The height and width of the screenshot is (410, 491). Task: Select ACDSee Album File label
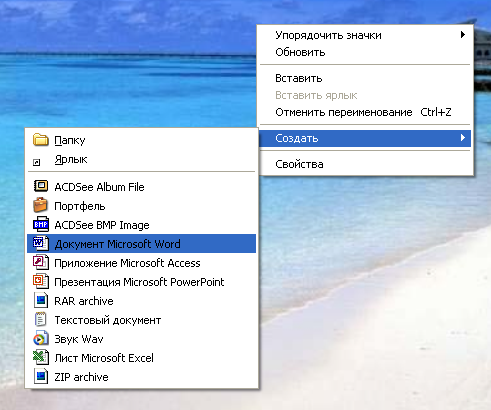99,187
